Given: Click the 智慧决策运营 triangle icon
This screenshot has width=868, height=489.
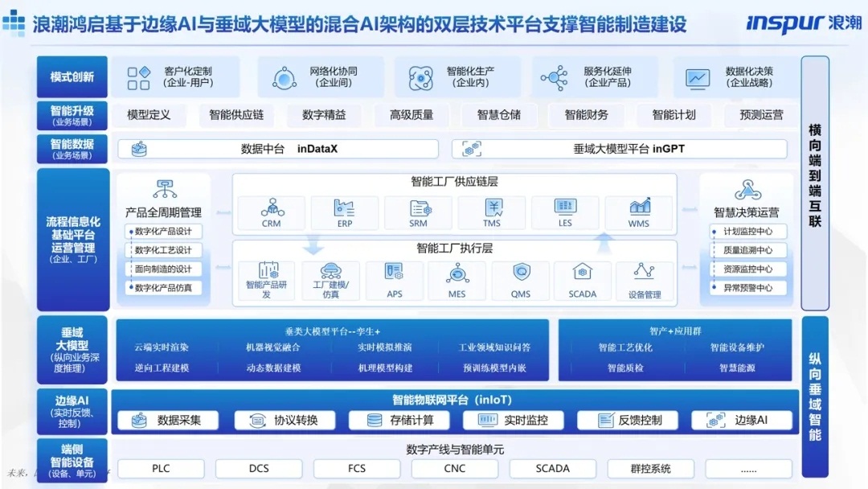Looking at the screenshot, I should coord(748,190).
